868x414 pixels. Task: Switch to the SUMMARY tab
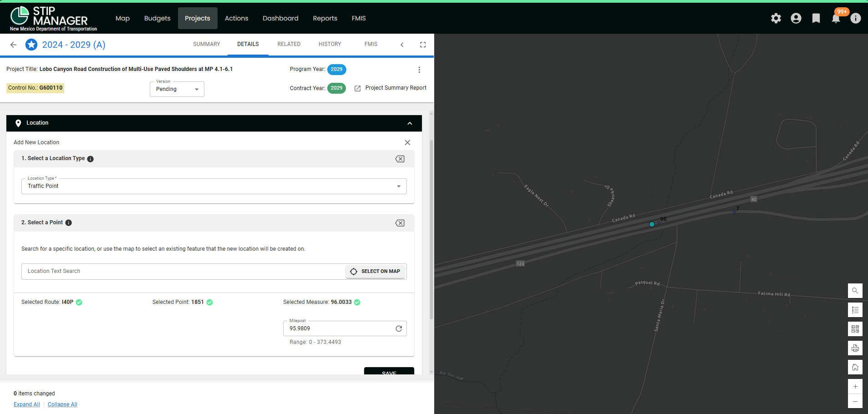coord(207,44)
